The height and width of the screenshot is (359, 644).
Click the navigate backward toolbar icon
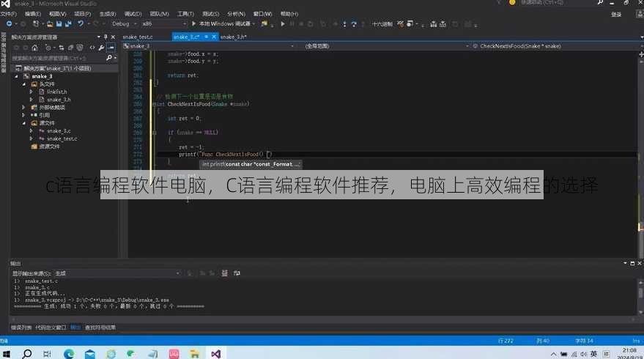click(x=9, y=24)
